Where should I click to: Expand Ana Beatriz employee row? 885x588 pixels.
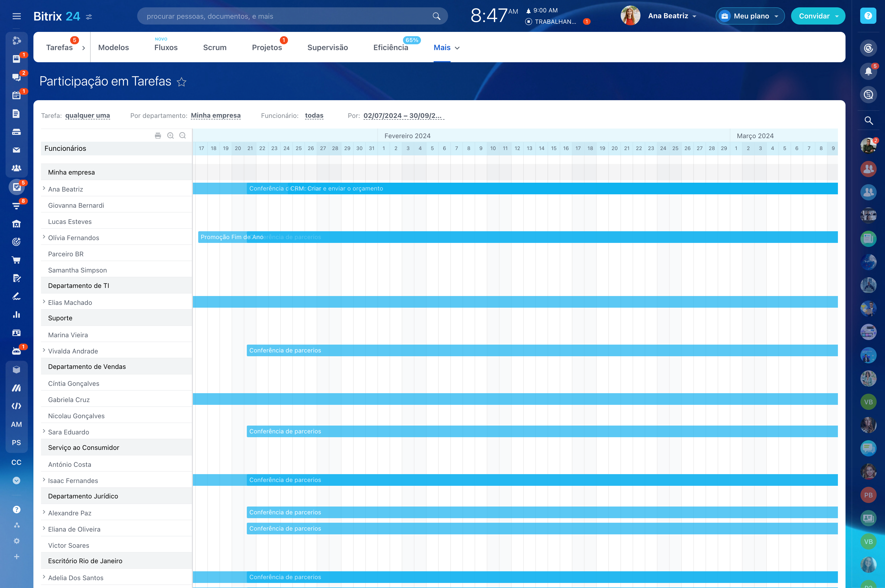pos(44,189)
